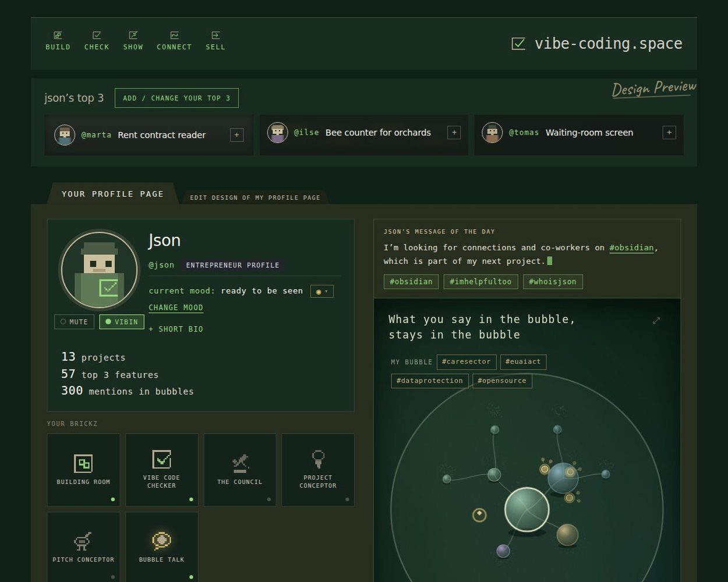The height and width of the screenshot is (582, 728).
Task: Click the small purple bubble node
Action: coord(503,551)
